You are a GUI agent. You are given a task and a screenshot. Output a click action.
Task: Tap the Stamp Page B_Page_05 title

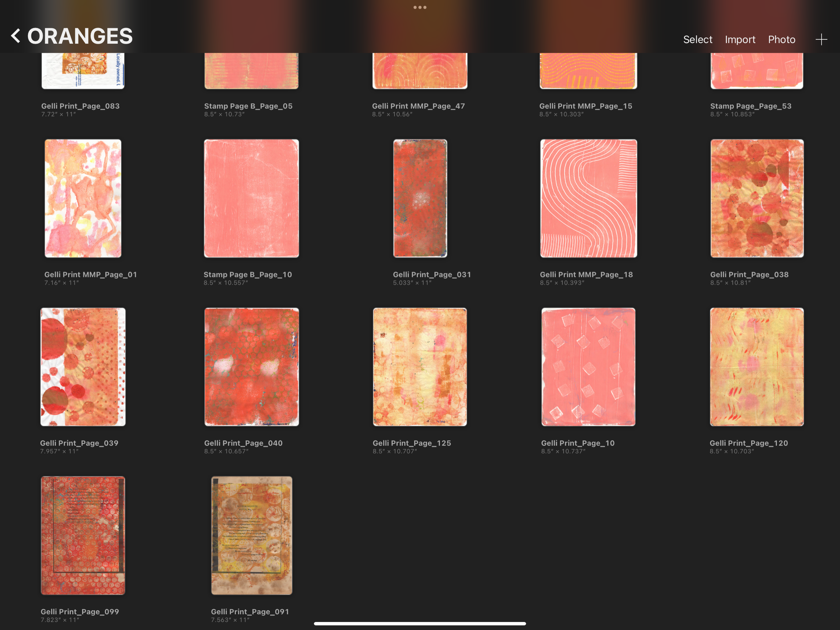pyautogui.click(x=248, y=106)
